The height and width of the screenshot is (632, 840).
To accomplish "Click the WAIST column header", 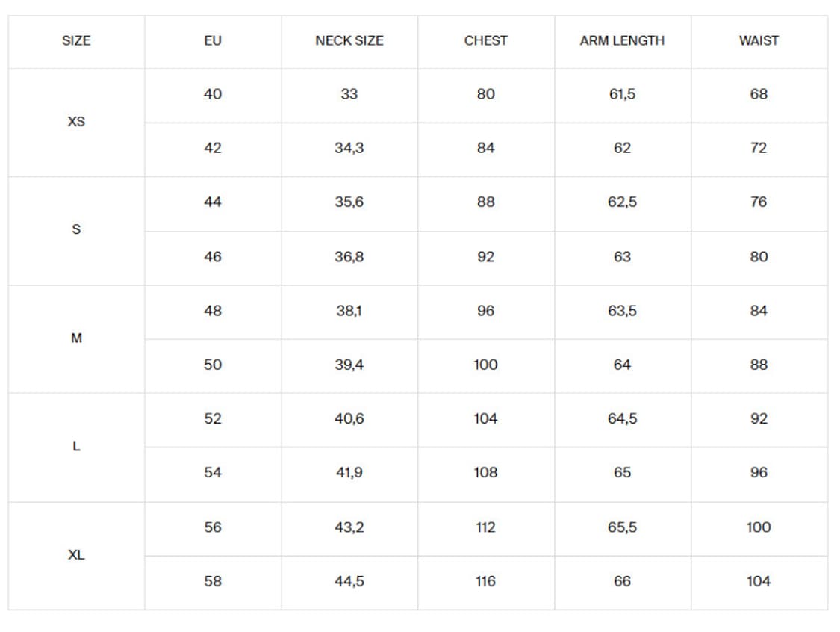I will [759, 41].
